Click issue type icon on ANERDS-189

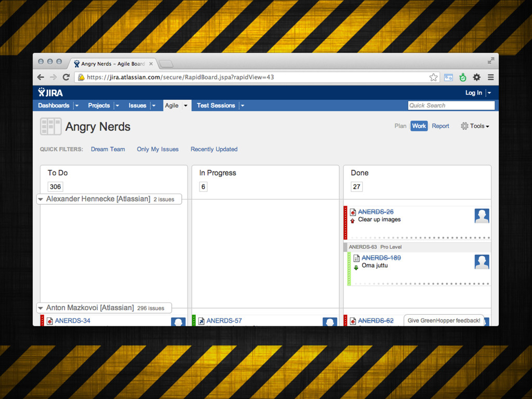(x=356, y=258)
